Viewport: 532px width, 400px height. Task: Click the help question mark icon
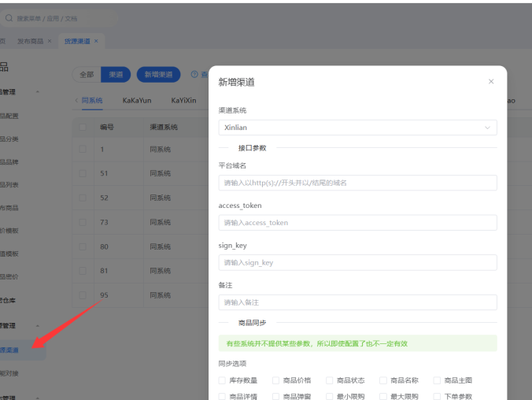[x=194, y=75]
